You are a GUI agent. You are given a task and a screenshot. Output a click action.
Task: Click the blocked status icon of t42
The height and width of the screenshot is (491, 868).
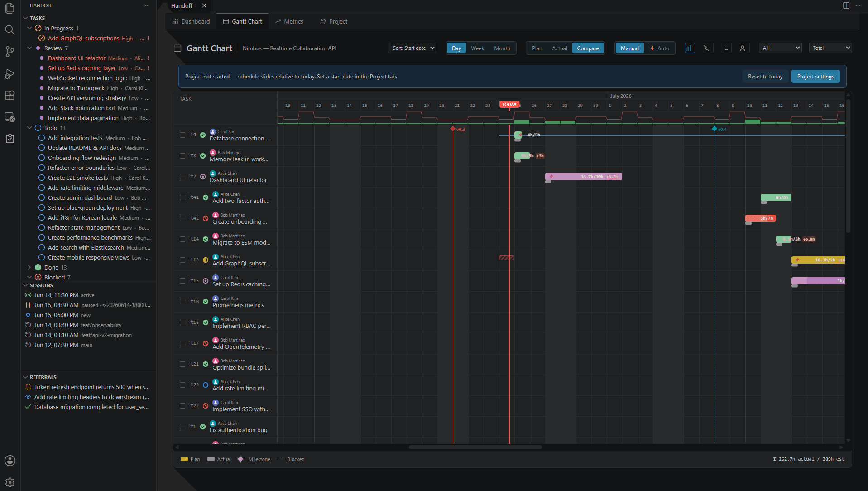(x=206, y=218)
